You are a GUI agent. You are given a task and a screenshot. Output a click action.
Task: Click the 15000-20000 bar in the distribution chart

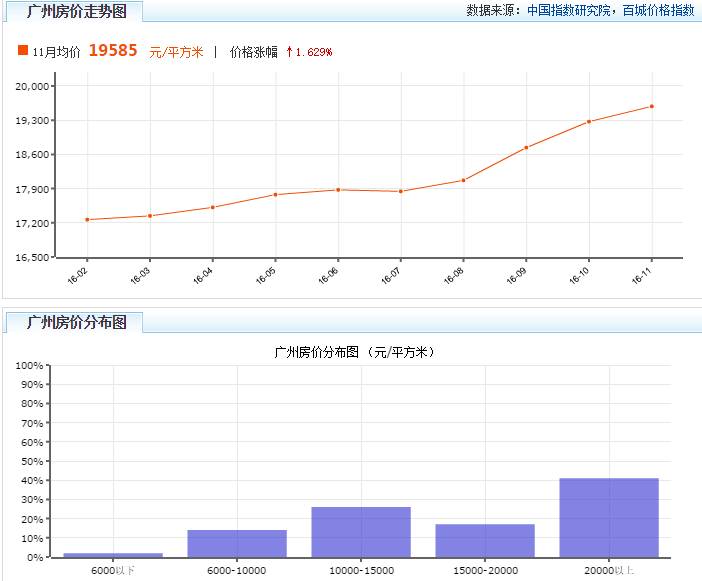click(485, 541)
